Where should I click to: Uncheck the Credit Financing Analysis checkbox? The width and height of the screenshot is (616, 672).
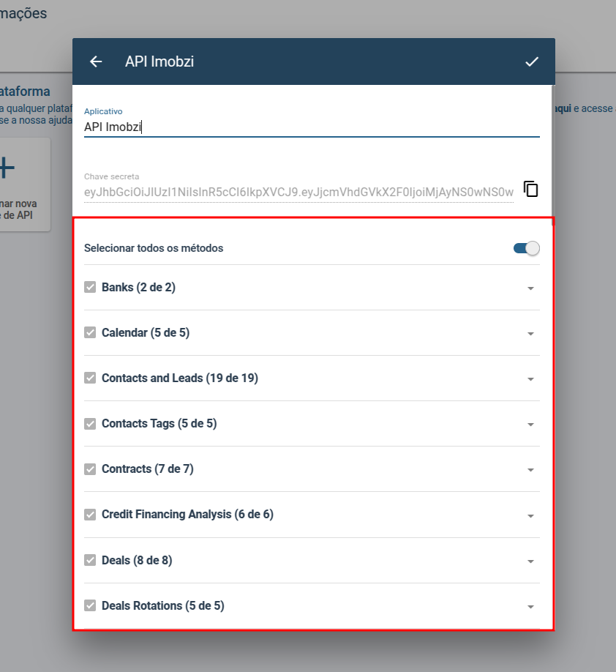click(90, 515)
